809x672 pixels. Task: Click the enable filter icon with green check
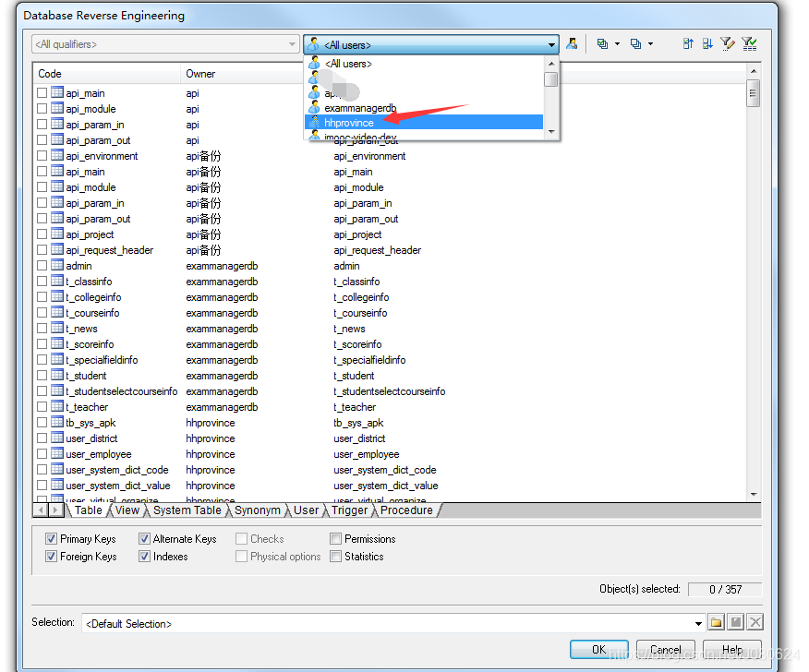tap(749, 43)
